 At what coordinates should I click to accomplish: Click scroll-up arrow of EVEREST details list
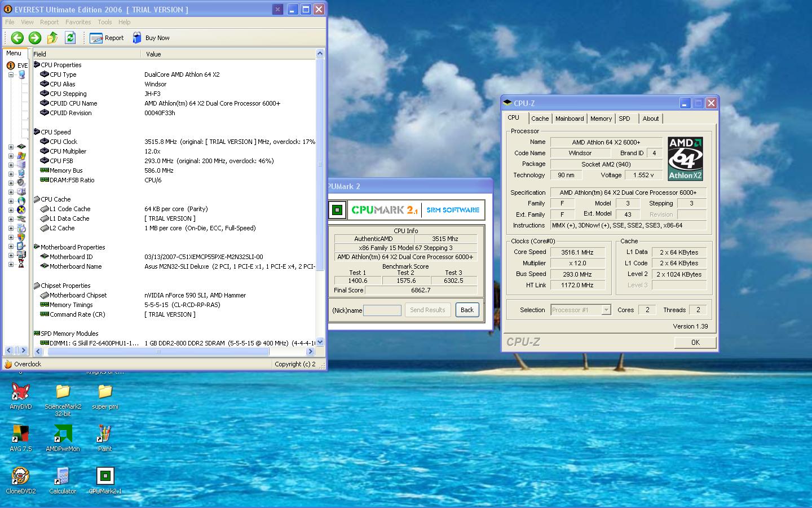(320, 54)
